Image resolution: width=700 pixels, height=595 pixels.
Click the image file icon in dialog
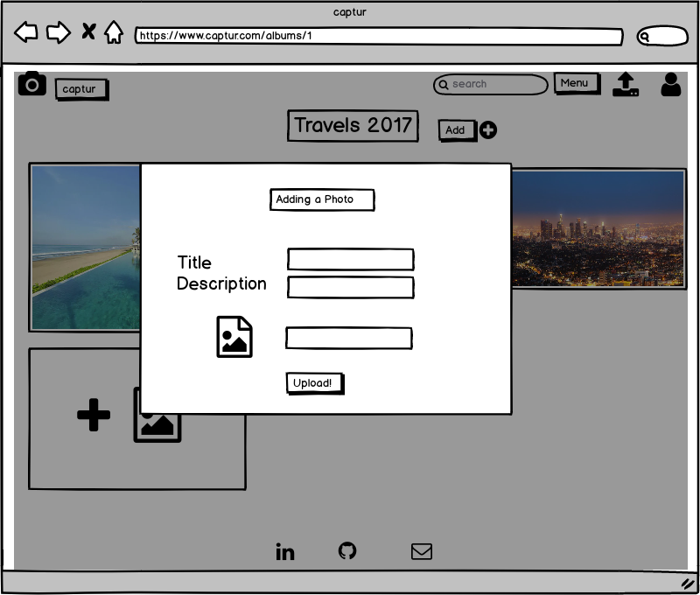[234, 337]
